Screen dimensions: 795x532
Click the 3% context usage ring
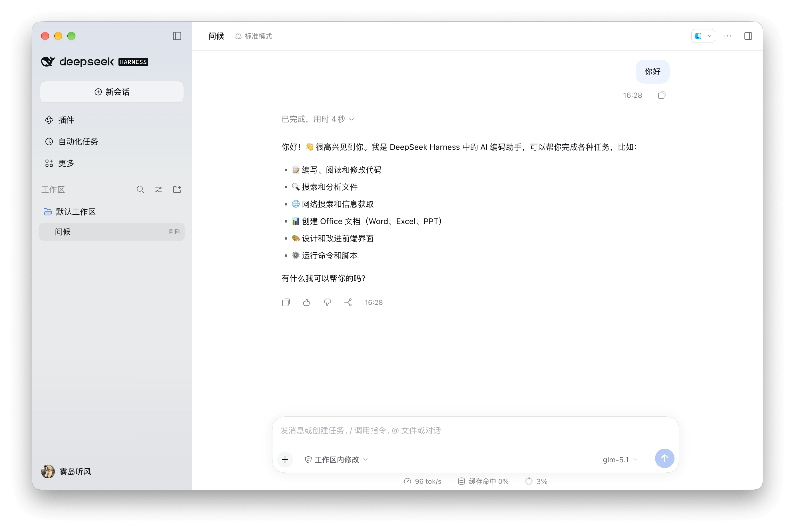coord(536,481)
